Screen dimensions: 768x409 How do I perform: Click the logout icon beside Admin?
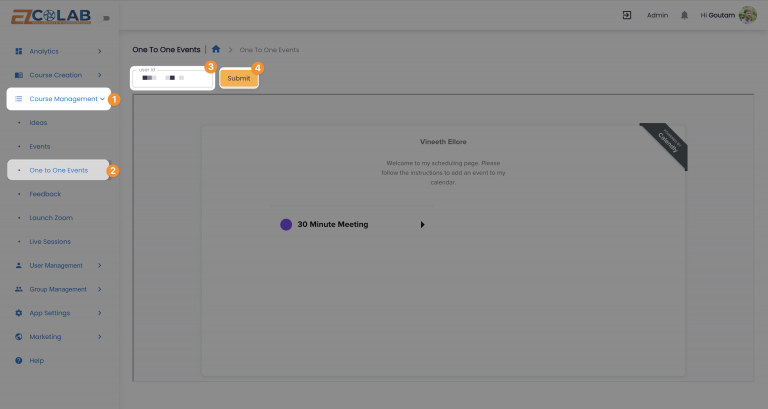(x=627, y=15)
